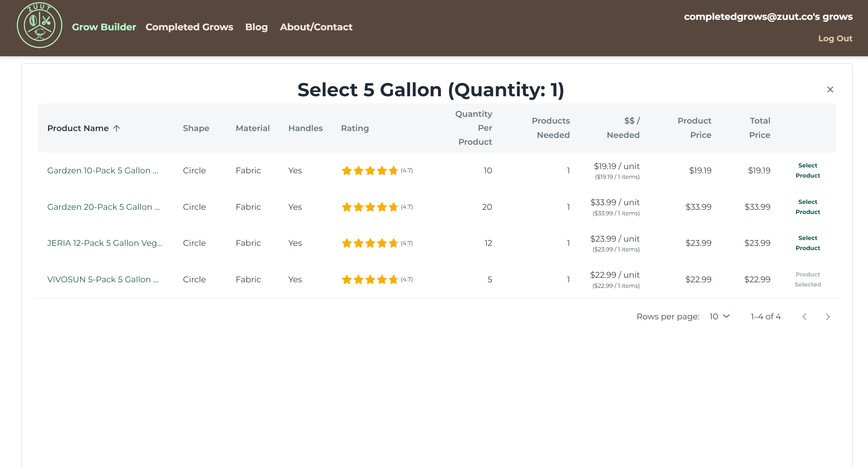Viewport: 868px width, 467px height.
Task: Click the ZUUT logo icon
Action: [x=39, y=26]
